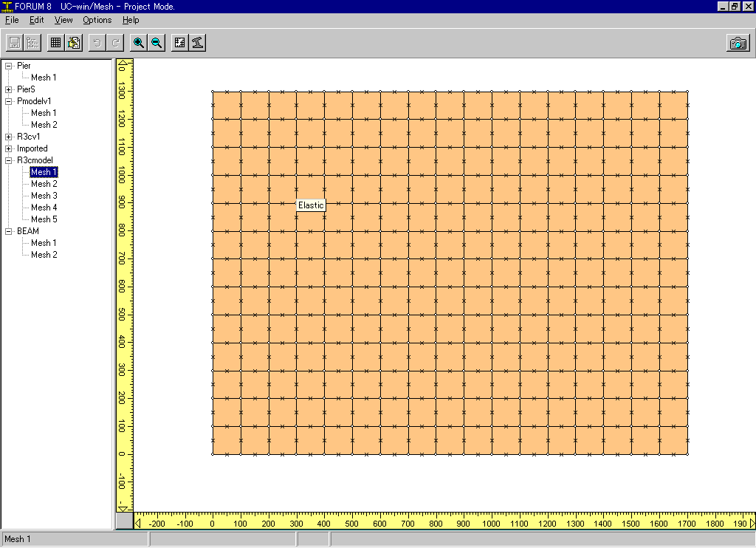
Task: Click the 1000 mark on horizontal ruler
Action: (491, 524)
